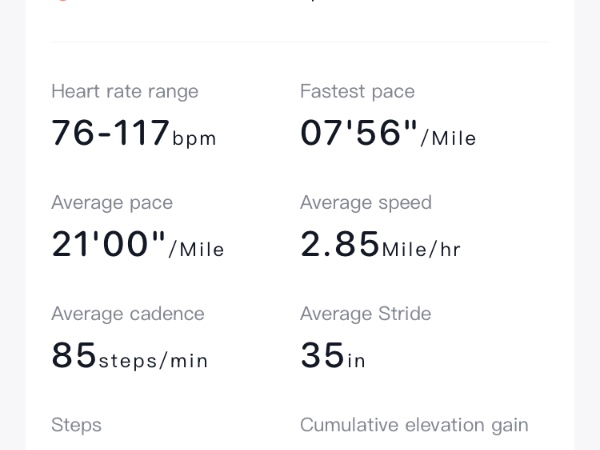Tap the Average cadence label
The height and width of the screenshot is (450, 600).
coord(128,314)
